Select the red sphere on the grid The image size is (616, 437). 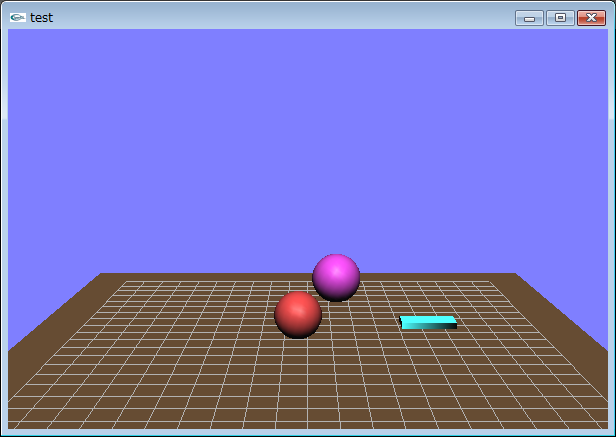298,315
